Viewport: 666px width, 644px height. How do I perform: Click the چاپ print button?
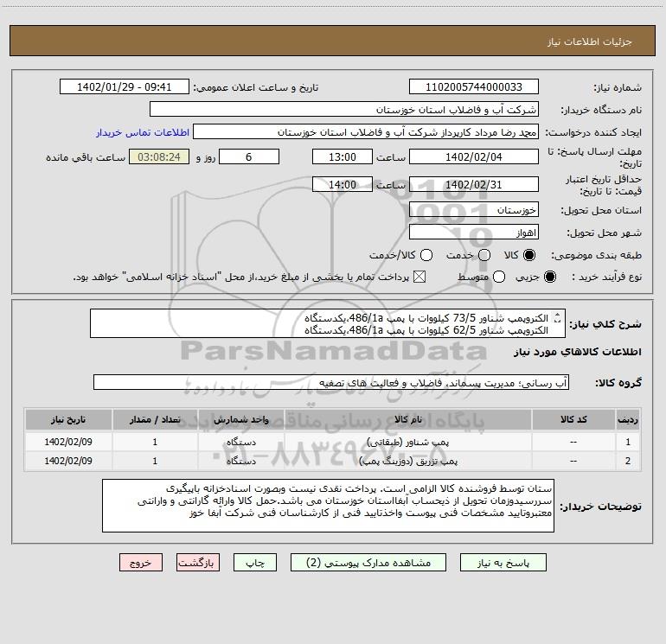[255, 563]
